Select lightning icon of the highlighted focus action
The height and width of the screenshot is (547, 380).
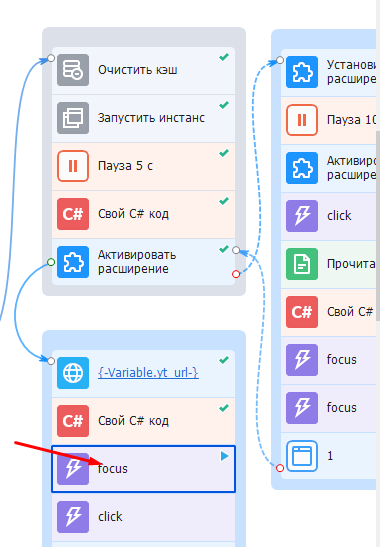(73, 469)
